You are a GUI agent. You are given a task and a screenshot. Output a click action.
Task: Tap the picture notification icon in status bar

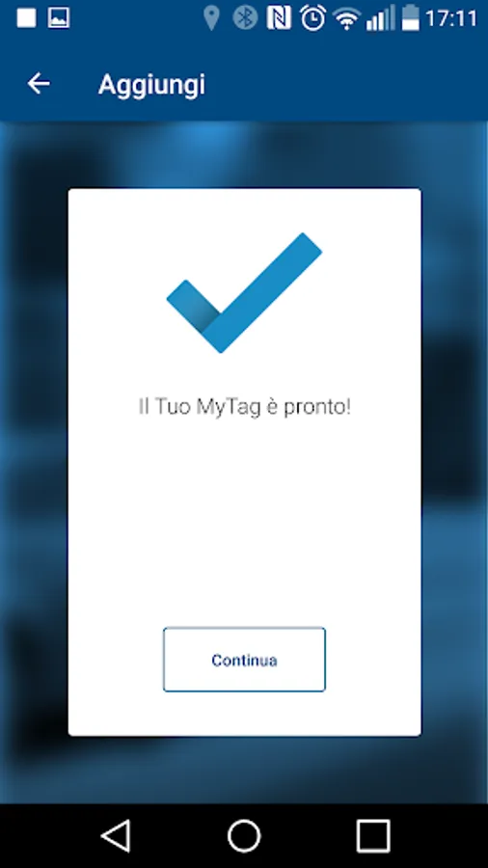coord(58,18)
